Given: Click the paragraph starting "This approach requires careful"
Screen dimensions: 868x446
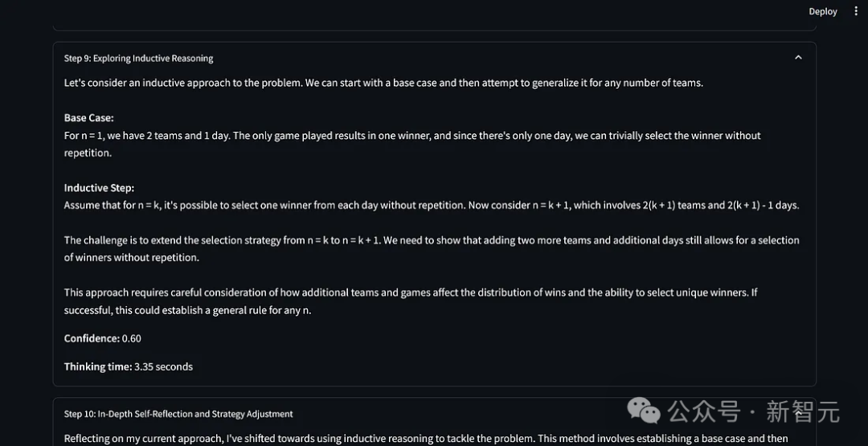Looking at the screenshot, I should point(411,293).
